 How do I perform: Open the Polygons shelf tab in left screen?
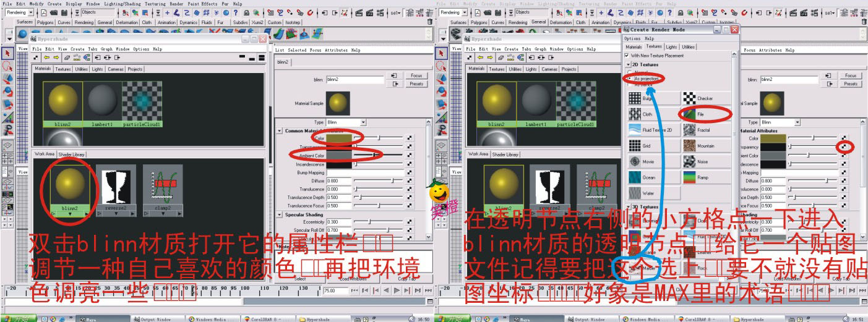pyautogui.click(x=45, y=22)
